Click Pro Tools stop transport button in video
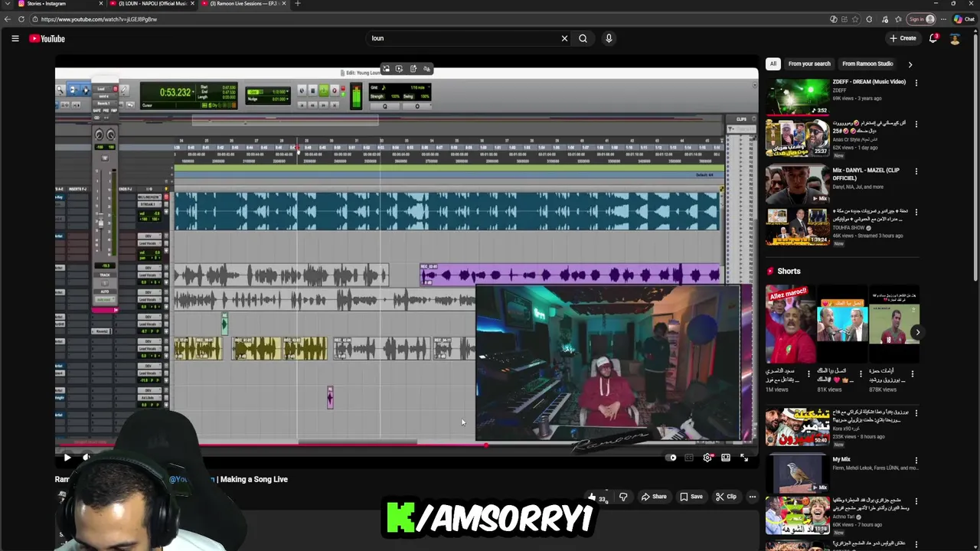 click(312, 90)
